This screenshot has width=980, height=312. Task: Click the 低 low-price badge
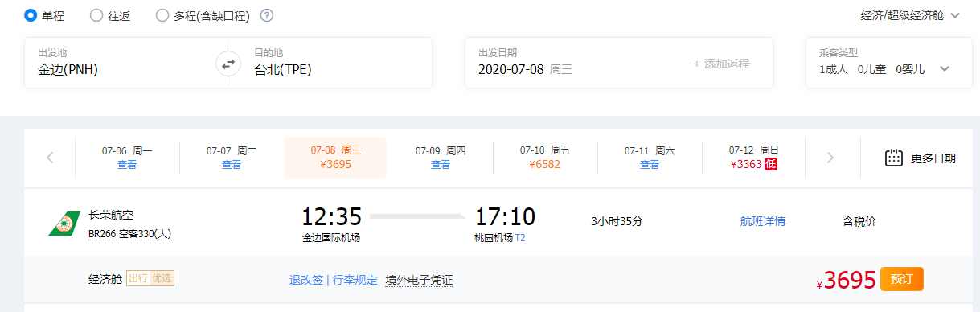[770, 164]
